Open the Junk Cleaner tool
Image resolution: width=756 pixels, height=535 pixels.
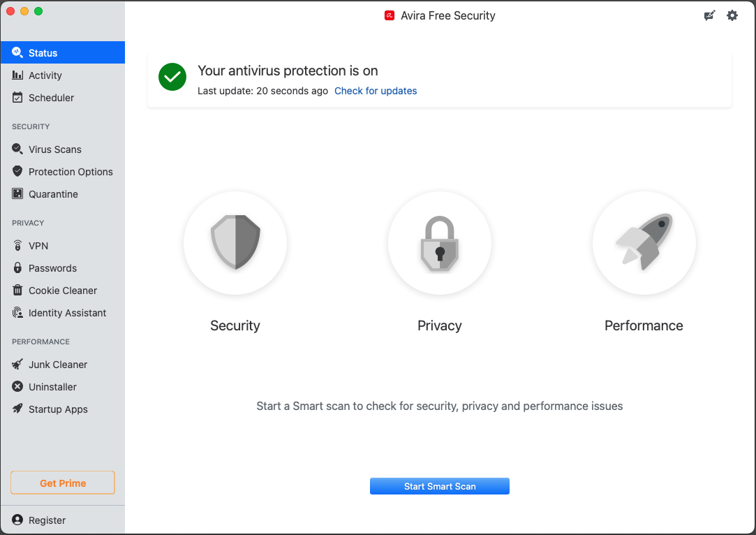(x=58, y=365)
